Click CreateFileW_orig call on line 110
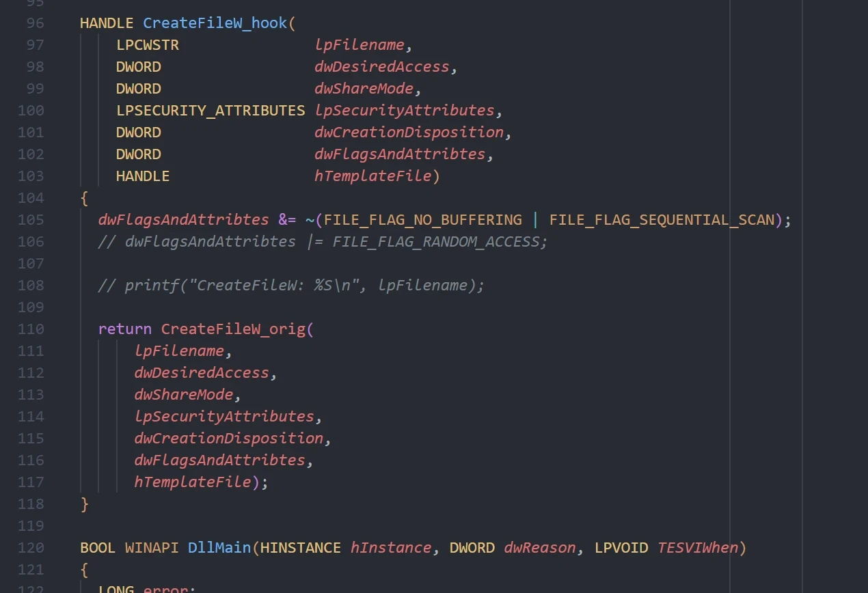 tap(233, 329)
